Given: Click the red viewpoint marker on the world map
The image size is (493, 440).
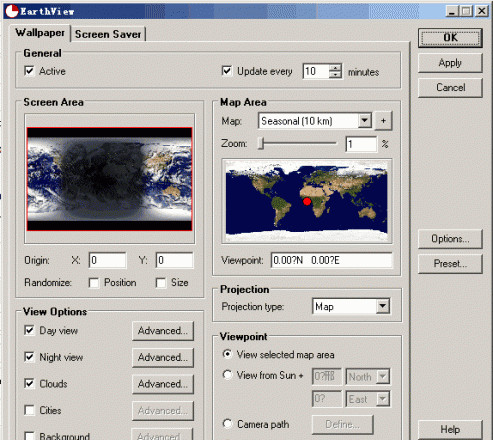Looking at the screenshot, I should click(307, 201).
